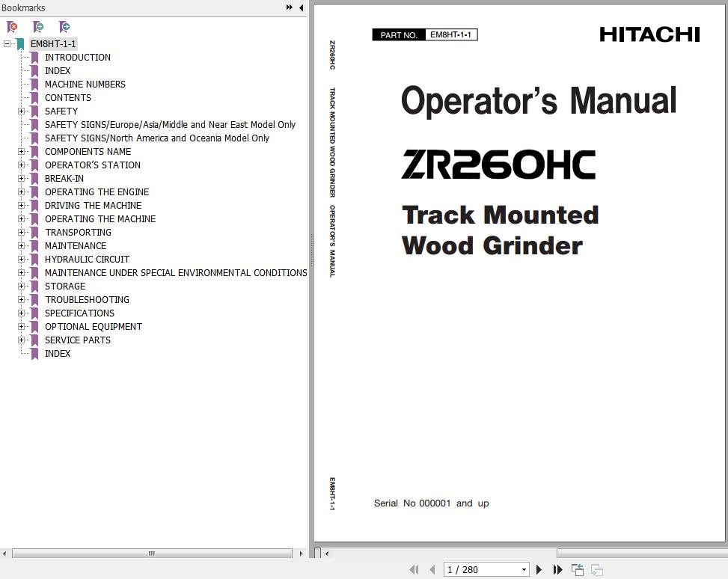The height and width of the screenshot is (579, 728).
Task: Select the COMPONENTS NAME bookmark label
Action: (x=88, y=151)
